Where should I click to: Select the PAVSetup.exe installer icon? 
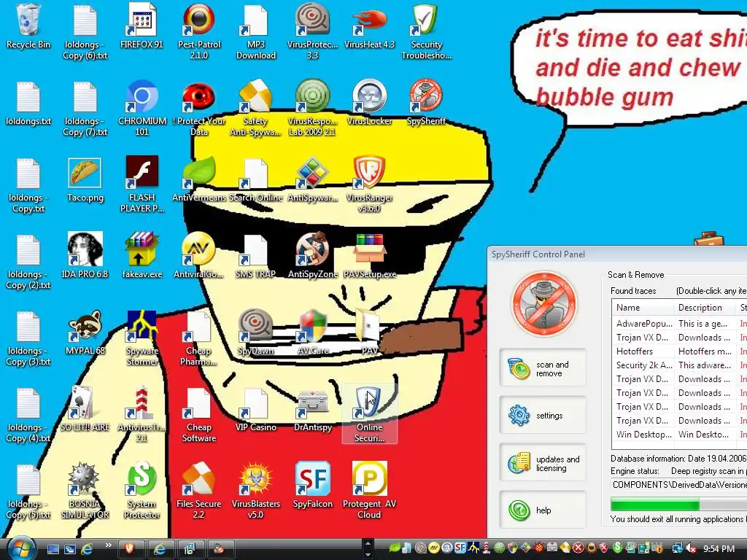point(369,256)
